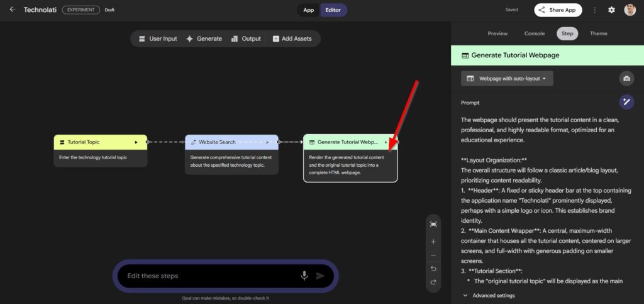Open the Preview tab
Viewport: 644px width, 304px height.
[x=497, y=33]
